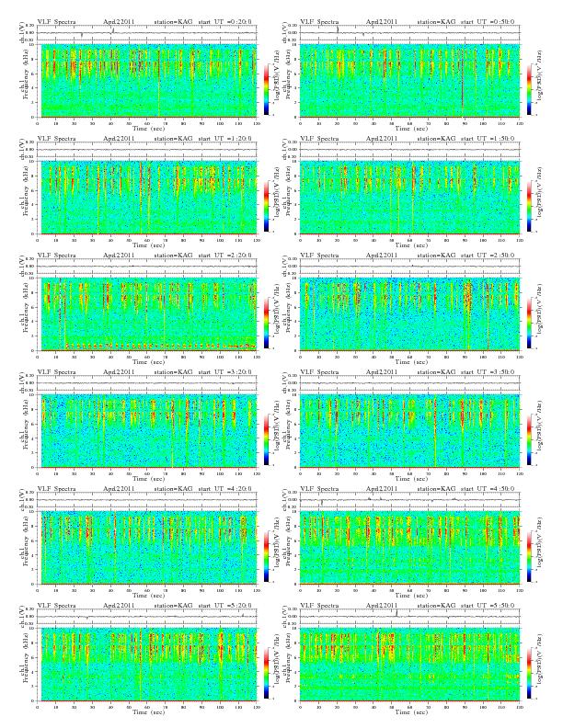Screen dimensions: 563x728
Task: Click the title text 'start UT =2:50:0'
Action: tap(488, 256)
